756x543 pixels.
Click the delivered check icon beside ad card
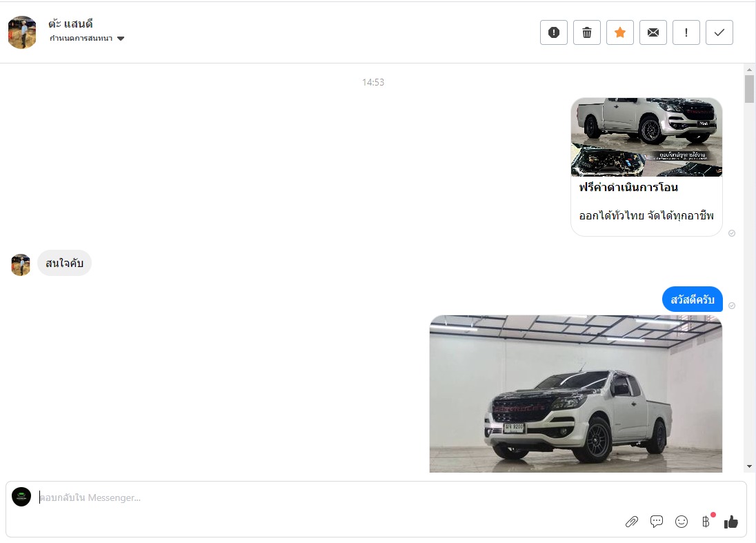pyautogui.click(x=732, y=233)
